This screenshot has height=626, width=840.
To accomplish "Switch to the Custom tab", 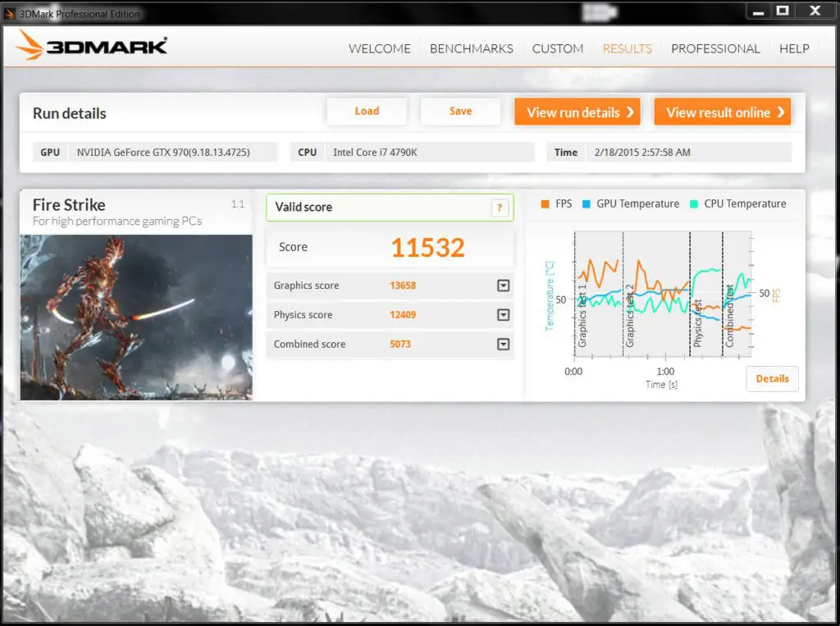I will (558, 48).
